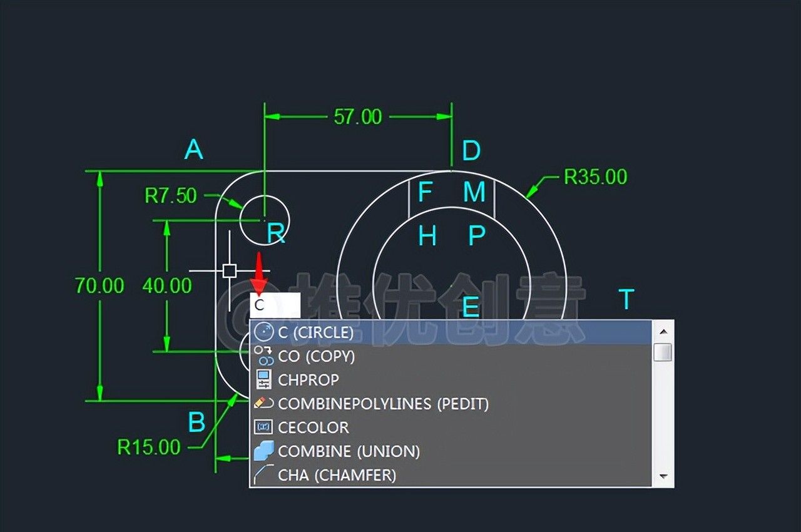Click the circle icon beside C (CIRCLE)

pyautogui.click(x=264, y=332)
